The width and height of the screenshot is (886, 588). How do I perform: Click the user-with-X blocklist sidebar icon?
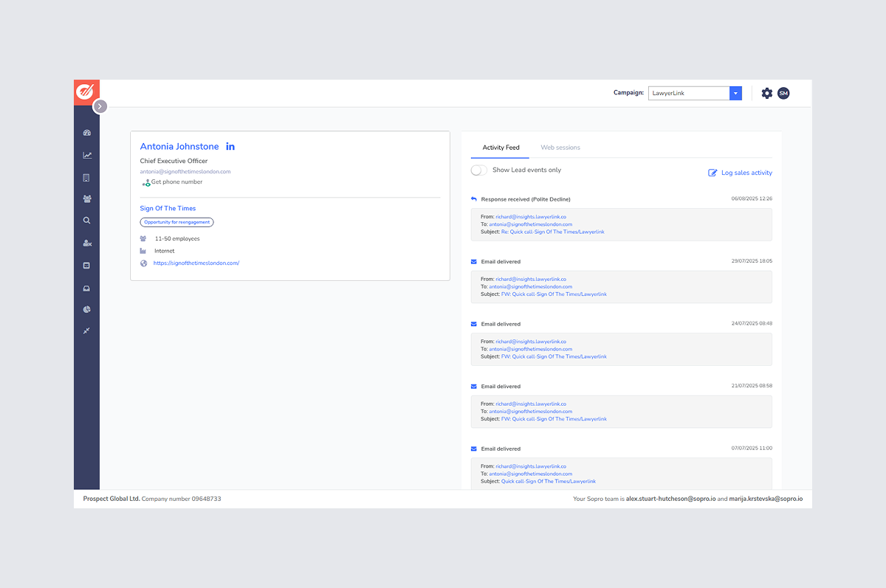pos(86,243)
